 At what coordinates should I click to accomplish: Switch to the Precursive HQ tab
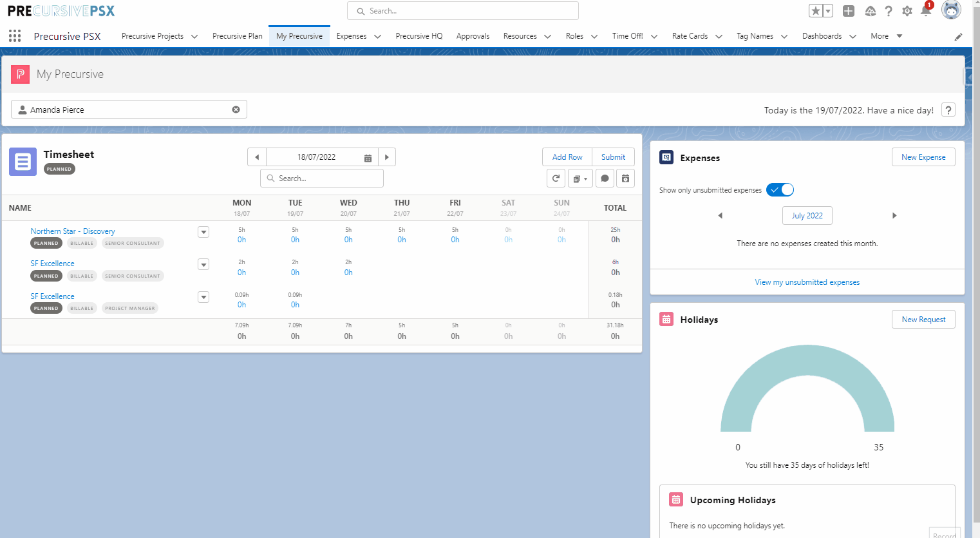(419, 36)
